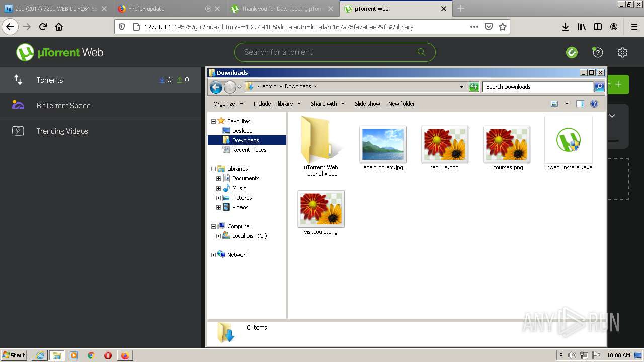Toggle Firefox sidebar icon

(598, 27)
